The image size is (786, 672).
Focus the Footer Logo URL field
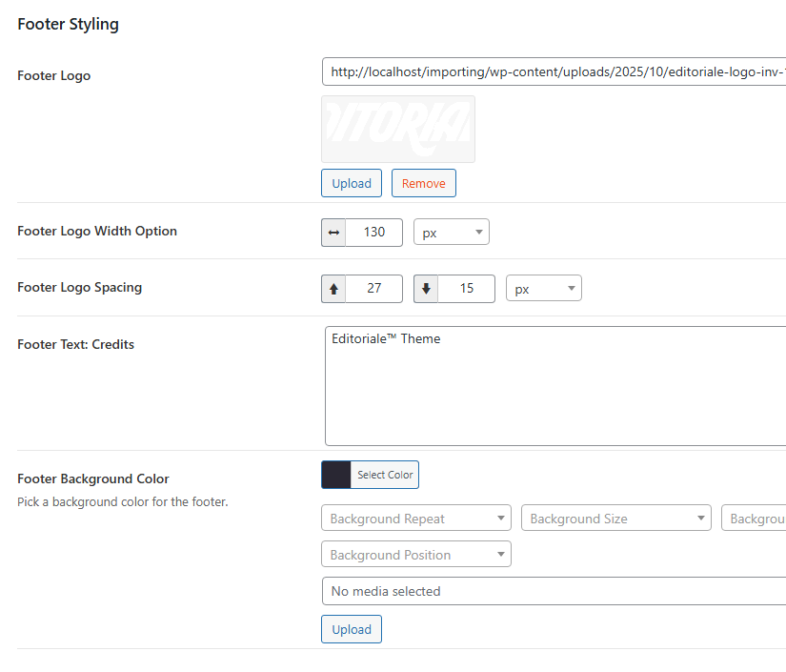tap(554, 72)
